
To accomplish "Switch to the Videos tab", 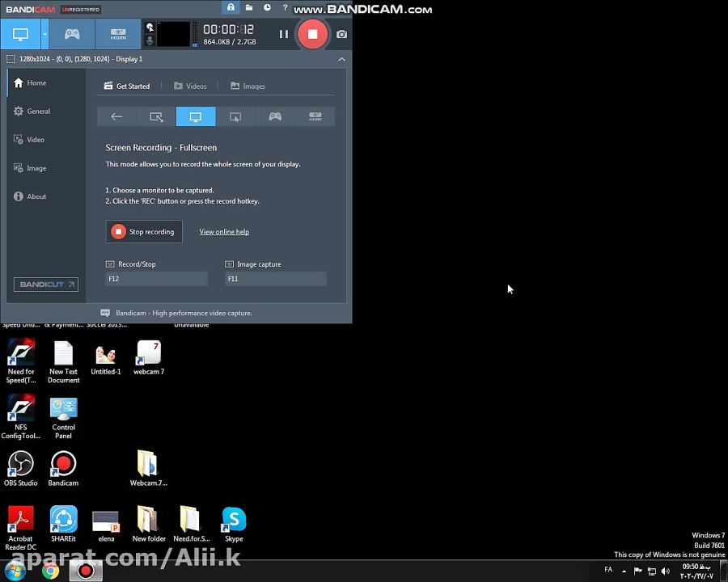I will (190, 86).
